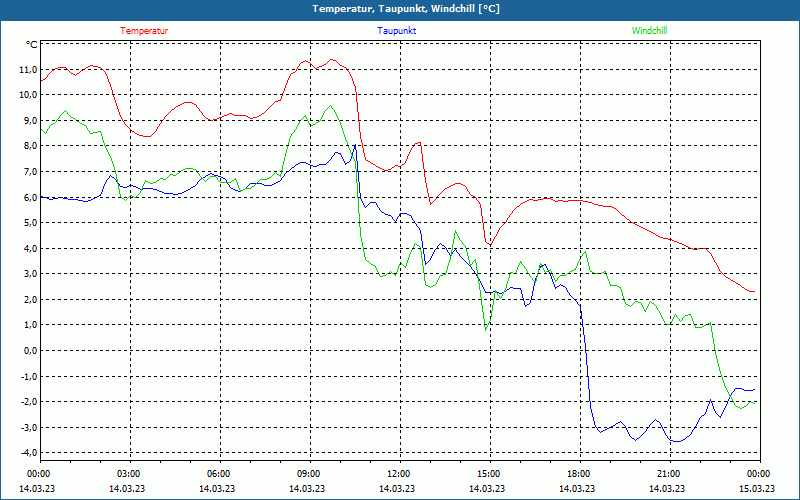The image size is (800, 500).
Task: Click the 6,0 y-axis value
Action: (30, 197)
